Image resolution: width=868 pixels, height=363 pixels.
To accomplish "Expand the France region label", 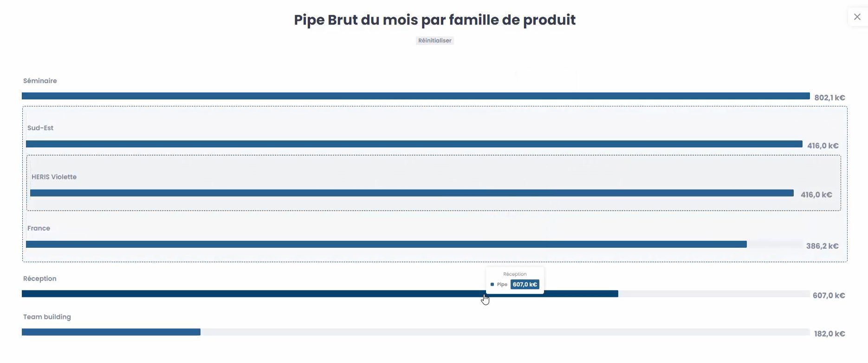I will 39,228.
